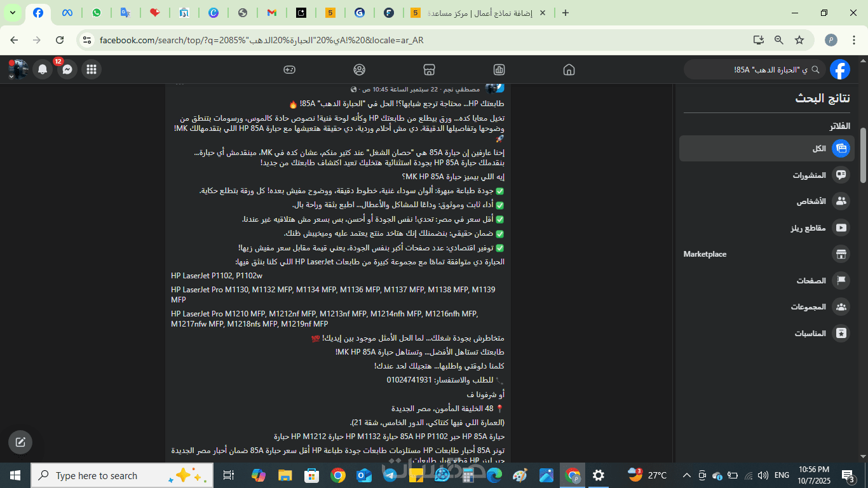Switch to the Google tab
Viewport: 868px width, 488px height.
[360, 13]
